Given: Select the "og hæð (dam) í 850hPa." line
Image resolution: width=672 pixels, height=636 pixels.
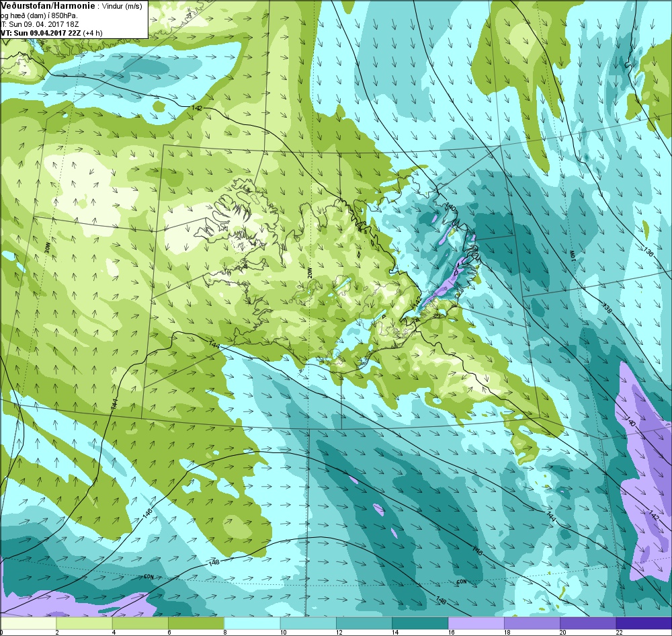Looking at the screenshot, I should 40,15.
